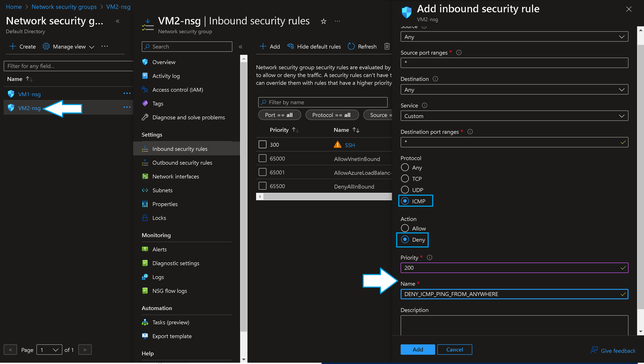Favorite VM2-nsg with the star icon
This screenshot has width=644, height=364.
click(x=323, y=22)
